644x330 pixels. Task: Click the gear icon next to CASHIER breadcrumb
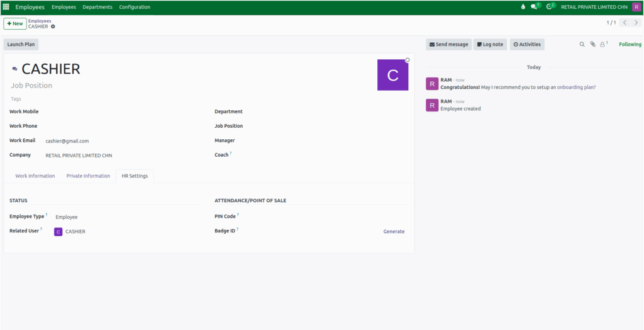tap(53, 26)
